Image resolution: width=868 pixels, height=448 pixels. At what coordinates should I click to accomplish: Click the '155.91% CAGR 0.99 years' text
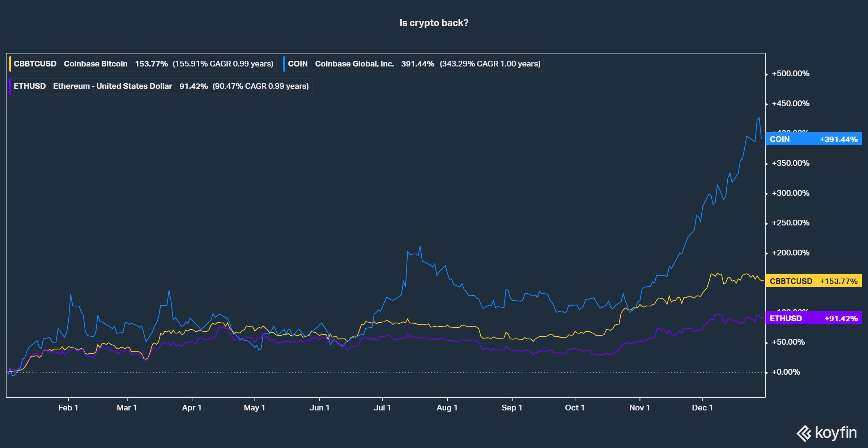(x=223, y=64)
